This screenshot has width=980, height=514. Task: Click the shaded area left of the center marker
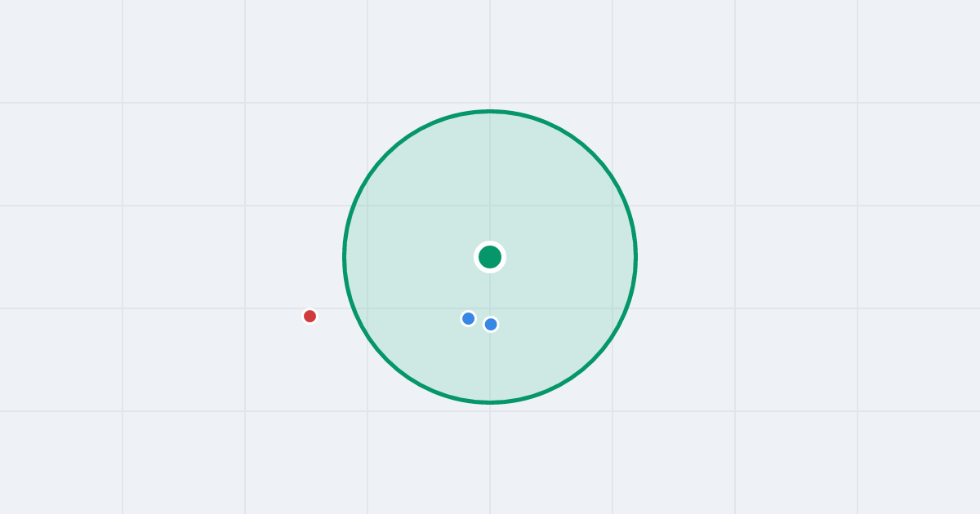coord(408,257)
